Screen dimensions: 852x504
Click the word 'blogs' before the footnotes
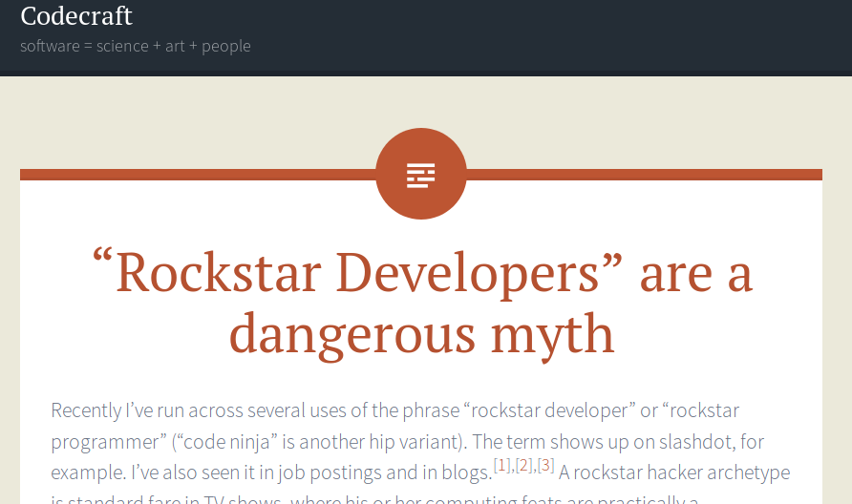pyautogui.click(x=465, y=472)
